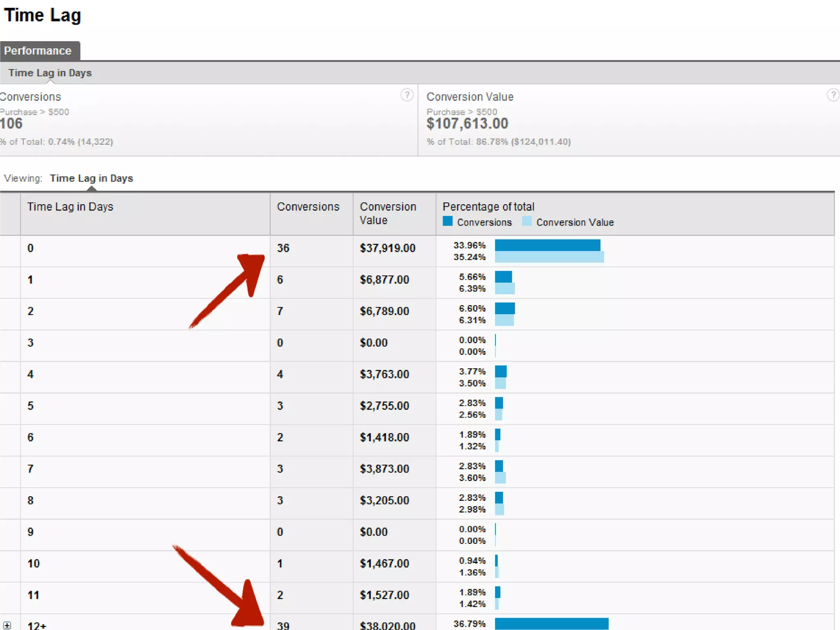Click the Conversions column header

tap(308, 207)
